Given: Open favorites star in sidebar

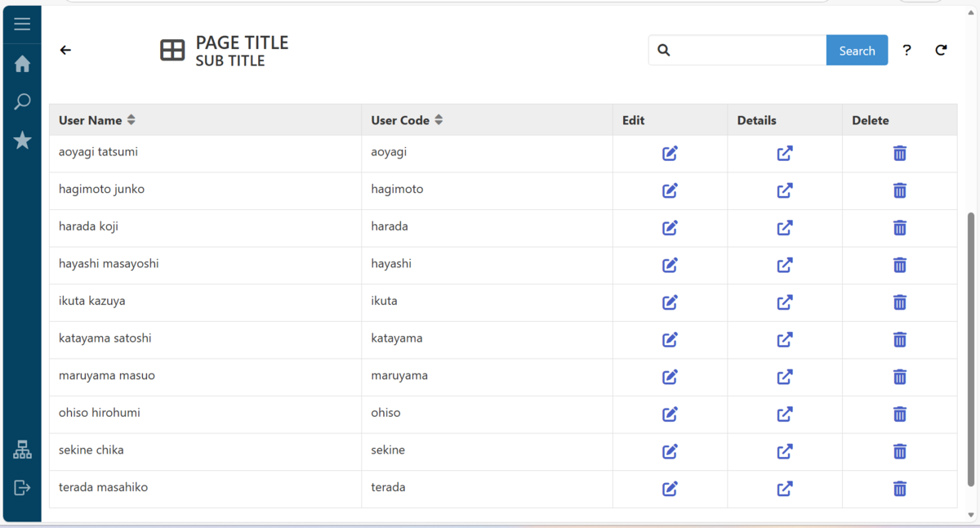Looking at the screenshot, I should (22, 141).
